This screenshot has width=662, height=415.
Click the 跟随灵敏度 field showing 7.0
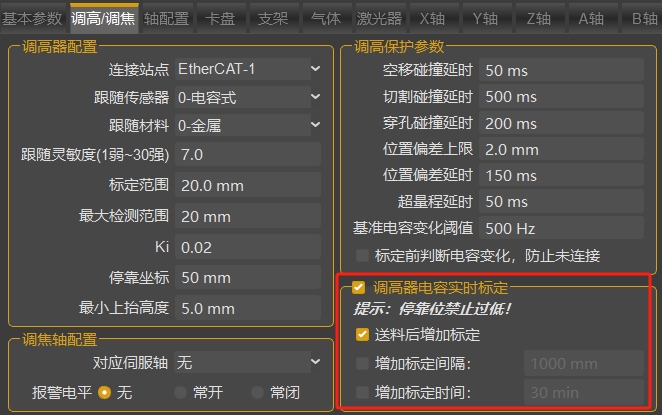point(248,155)
